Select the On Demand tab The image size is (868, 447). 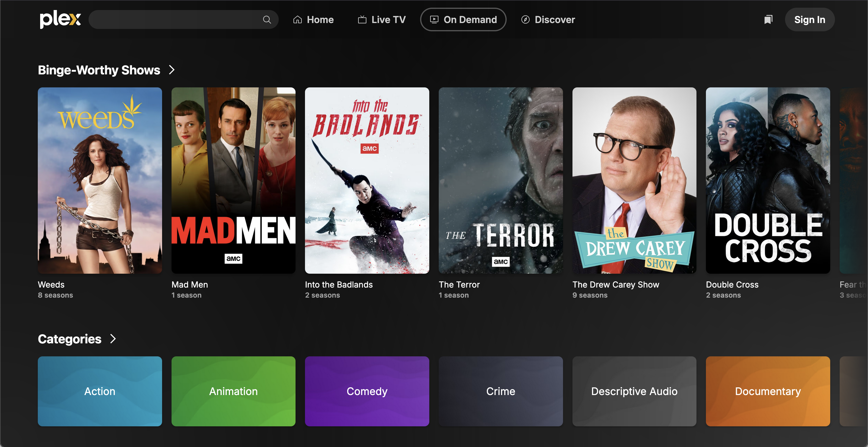[x=463, y=19]
